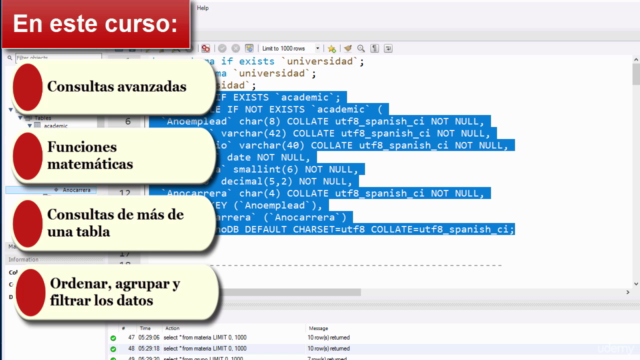
Task: Collapse the academic table node
Action: click(30, 126)
